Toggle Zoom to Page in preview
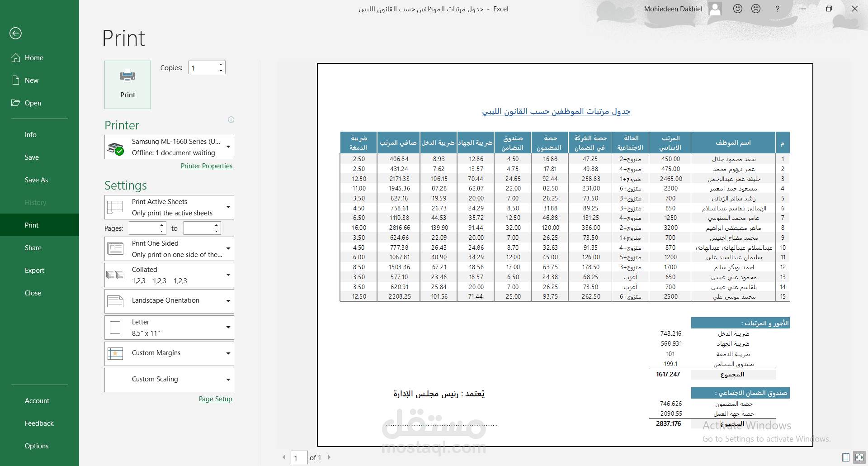 pos(859,457)
